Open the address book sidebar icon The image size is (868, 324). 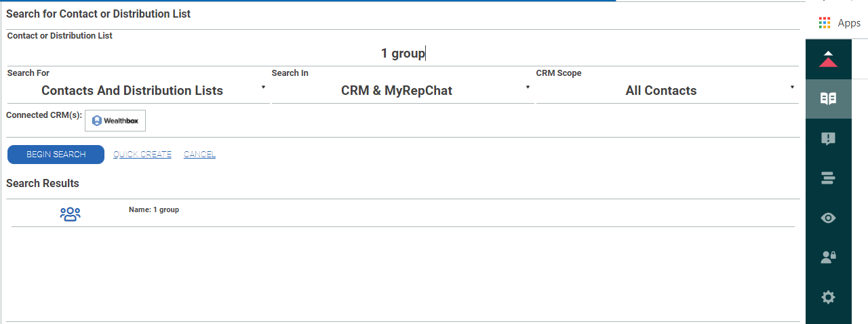[828, 99]
